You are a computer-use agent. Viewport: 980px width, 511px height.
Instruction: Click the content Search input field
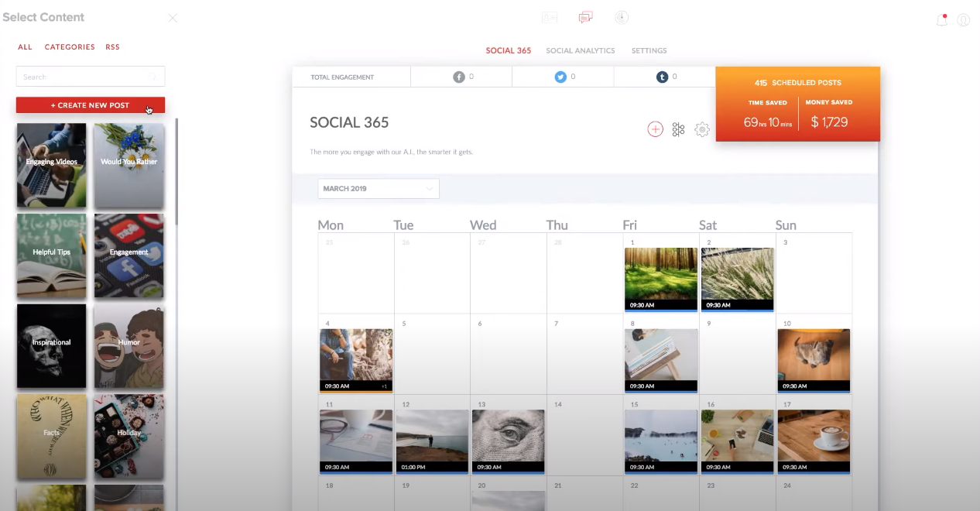click(x=91, y=77)
